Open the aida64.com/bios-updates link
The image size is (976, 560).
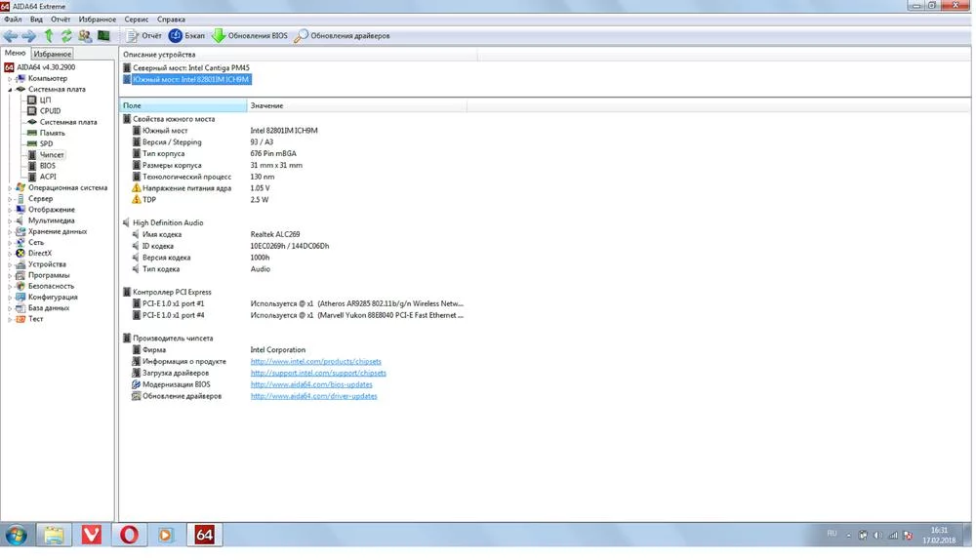click(311, 384)
